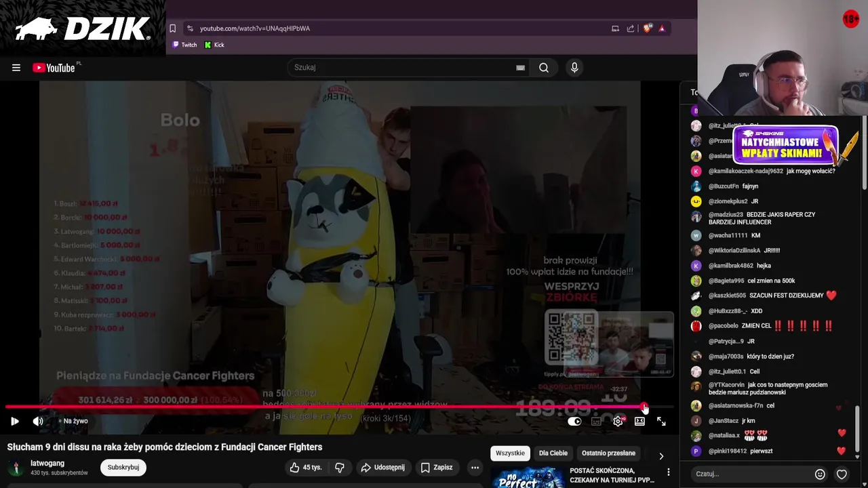Share with the Udostępnij button
The height and width of the screenshot is (488, 868).
tap(382, 467)
